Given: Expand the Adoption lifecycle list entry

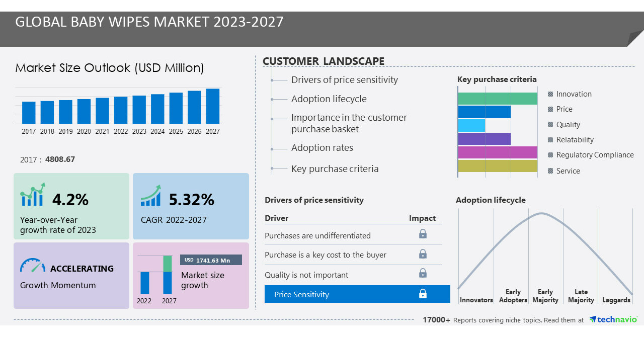Looking at the screenshot, I should [x=329, y=99].
